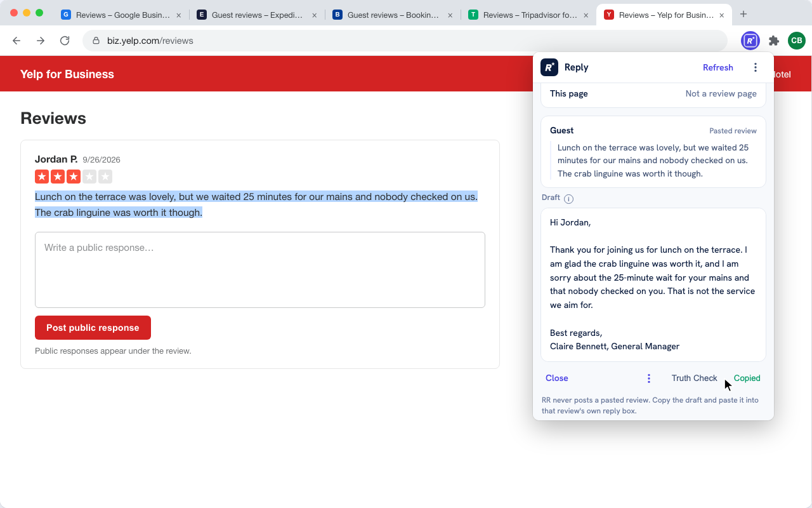Close the Yelp for Business tab

(x=721, y=15)
